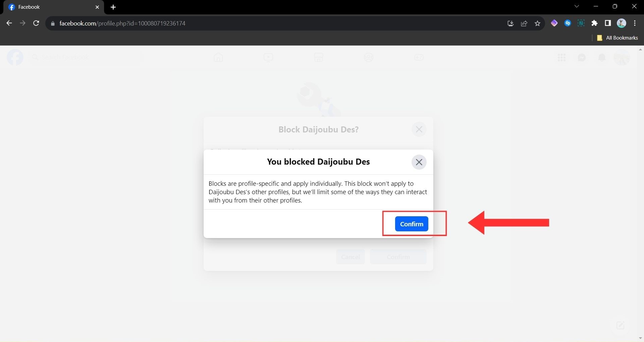Bookmark this tab with star icon

537,23
